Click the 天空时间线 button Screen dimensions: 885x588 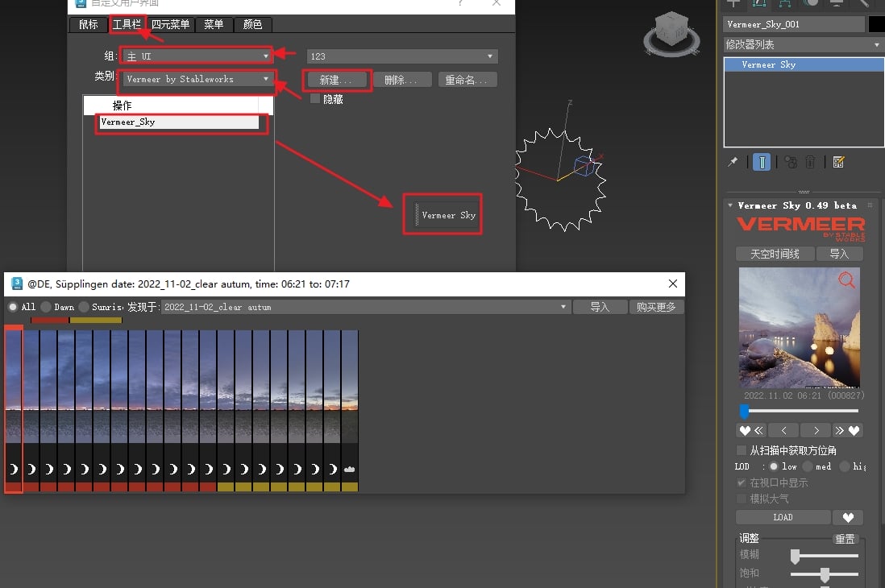(x=775, y=254)
